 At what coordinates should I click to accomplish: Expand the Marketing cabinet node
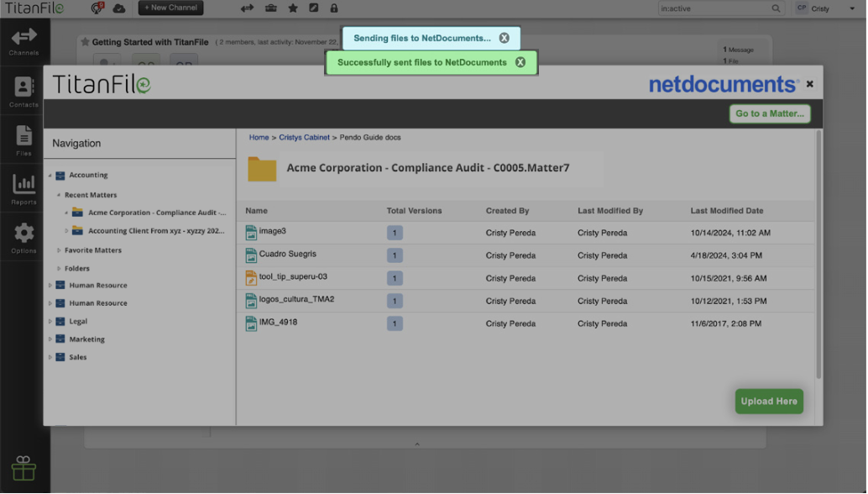[50, 339]
